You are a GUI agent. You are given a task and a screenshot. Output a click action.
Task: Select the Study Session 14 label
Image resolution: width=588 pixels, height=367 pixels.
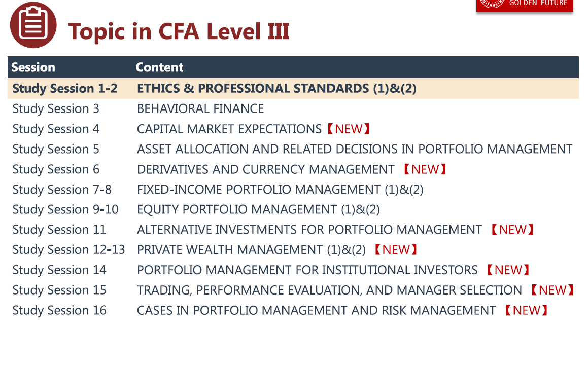(x=59, y=270)
